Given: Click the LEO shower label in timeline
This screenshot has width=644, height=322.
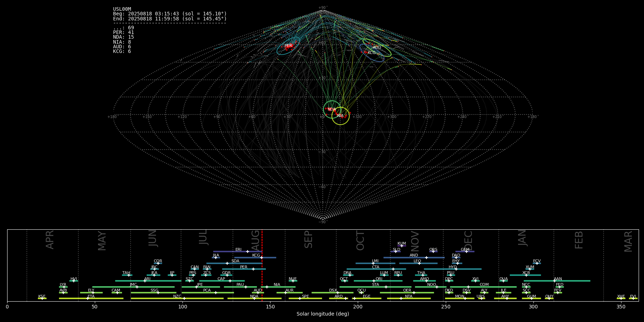Looking at the screenshot, I should pyautogui.click(x=418, y=261).
